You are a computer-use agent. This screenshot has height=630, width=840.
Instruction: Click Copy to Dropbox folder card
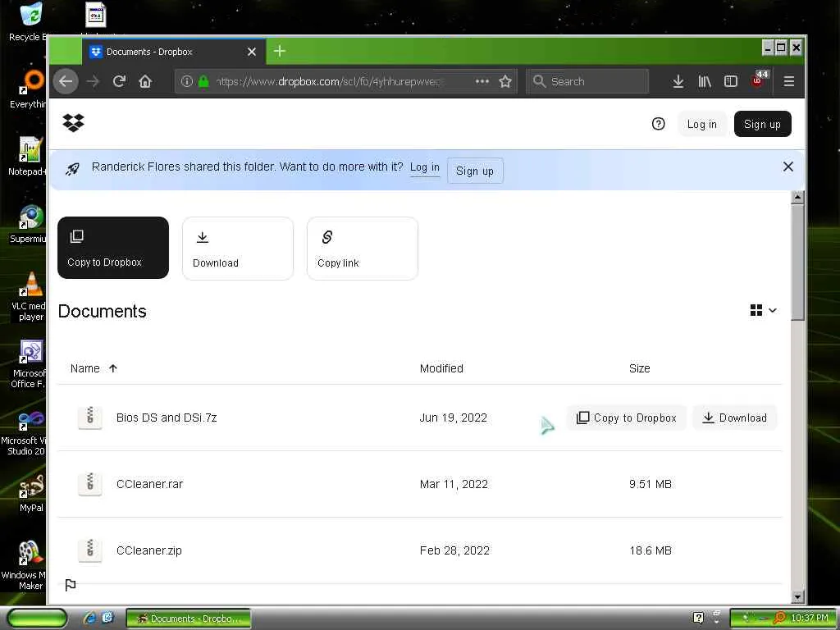coord(113,248)
